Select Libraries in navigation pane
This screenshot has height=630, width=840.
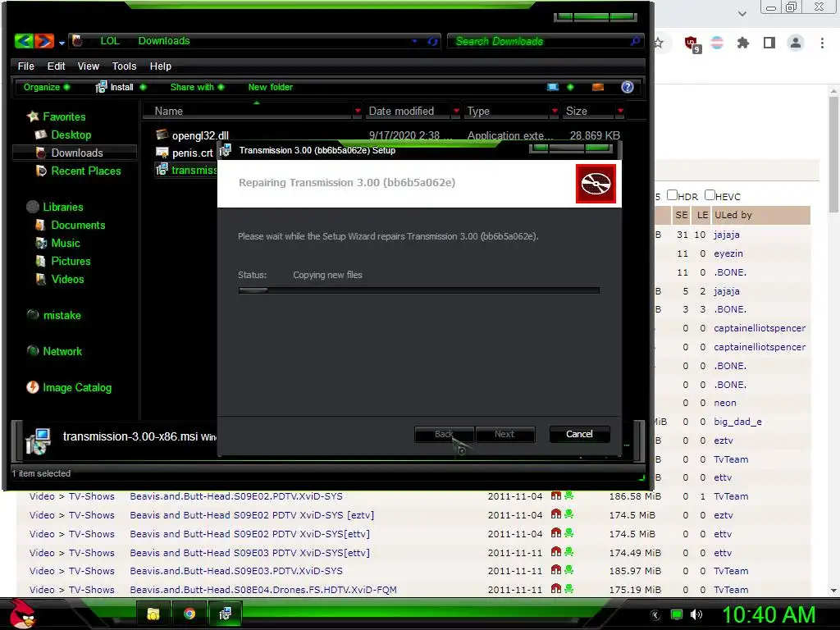click(56, 207)
